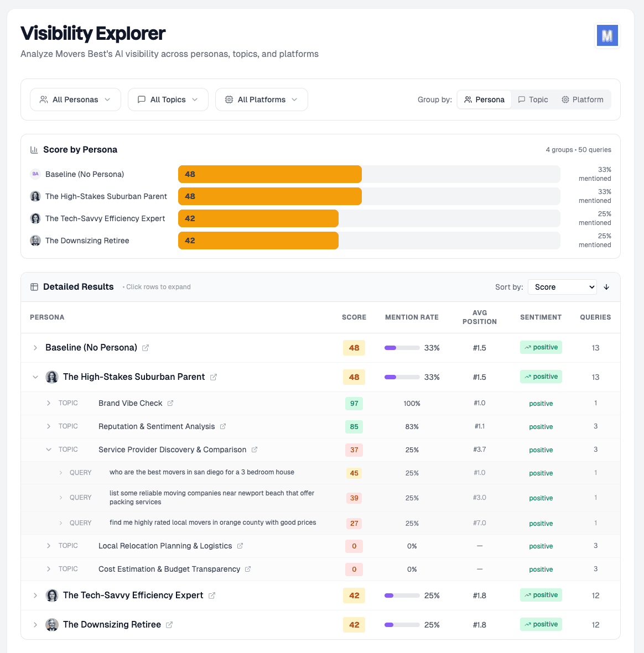
Task: Open the Service Provider Discovery & Comparison topic link
Action: pos(255,450)
